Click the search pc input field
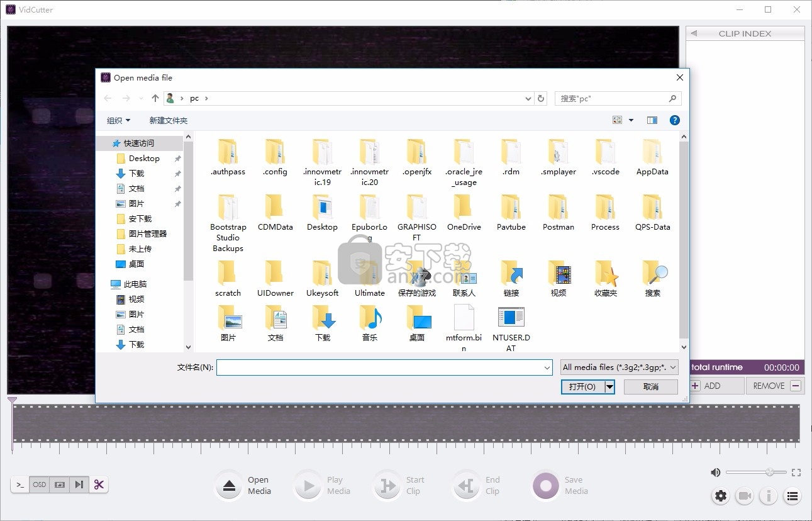Viewport: 812px width, 521px height. click(x=618, y=98)
